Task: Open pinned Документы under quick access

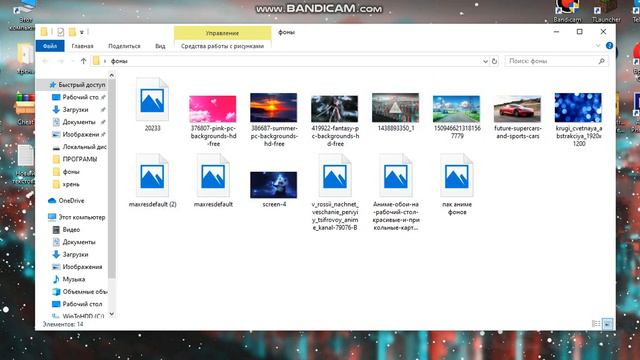Action: [78, 122]
